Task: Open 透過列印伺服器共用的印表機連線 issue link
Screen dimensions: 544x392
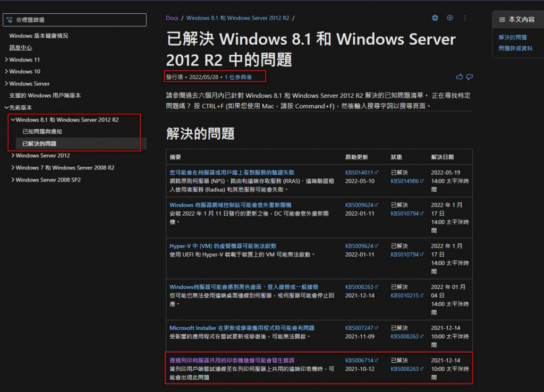Action: coord(232,361)
